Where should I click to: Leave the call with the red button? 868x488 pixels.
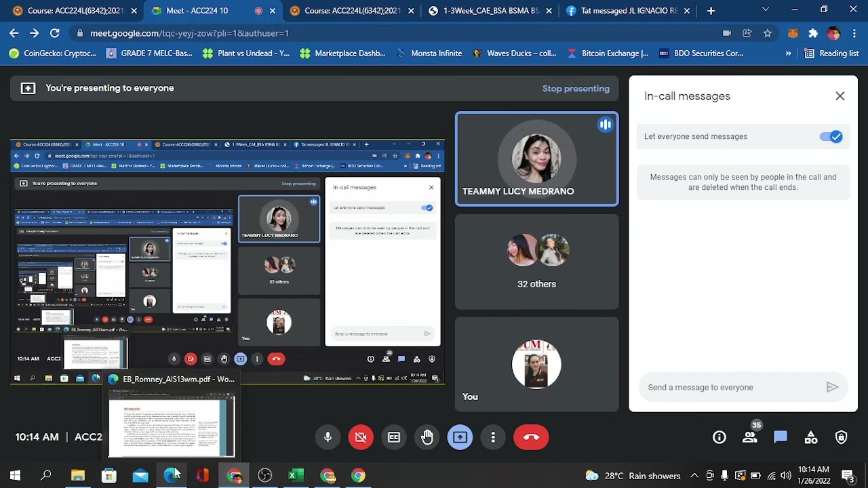point(531,437)
